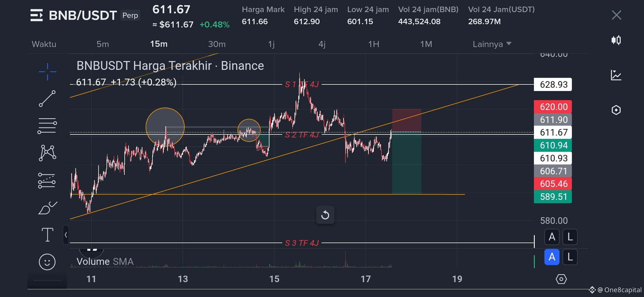Click the Low 24 jam value 601.15
644x297 pixels.
pyautogui.click(x=360, y=21)
